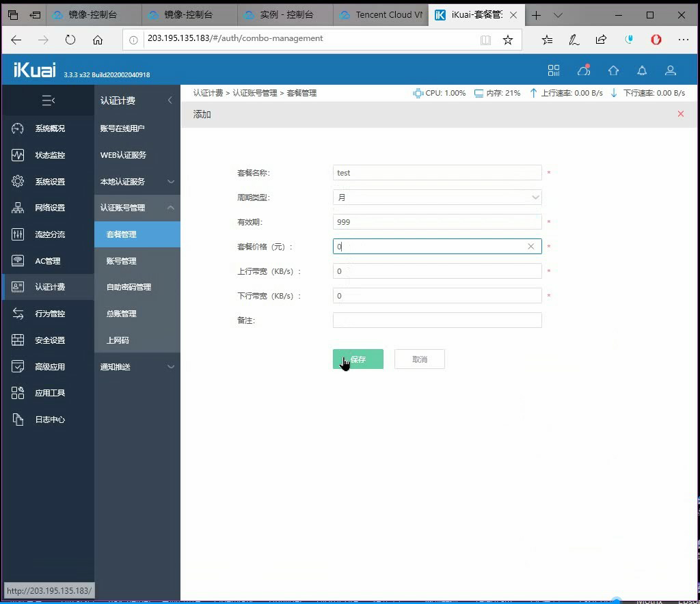Go to 系统设置 in main sidebar
The height and width of the screenshot is (604, 700).
pos(49,182)
